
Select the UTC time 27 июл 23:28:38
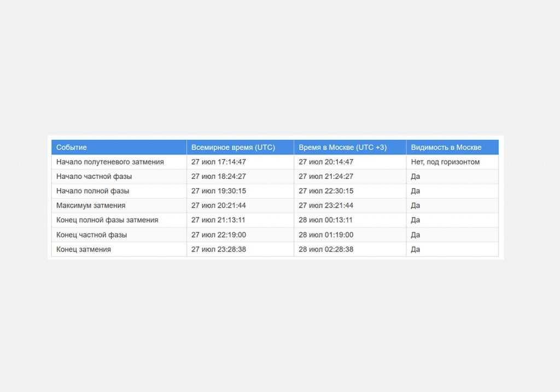219,249
